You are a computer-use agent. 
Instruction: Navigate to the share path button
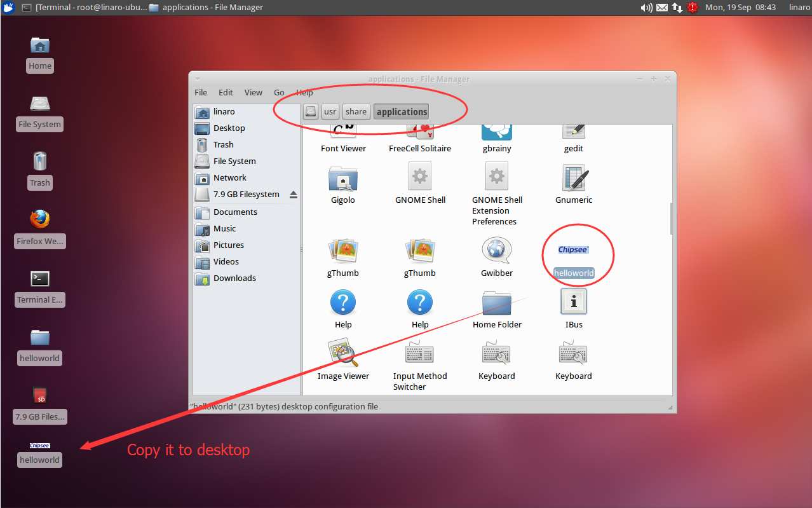356,111
